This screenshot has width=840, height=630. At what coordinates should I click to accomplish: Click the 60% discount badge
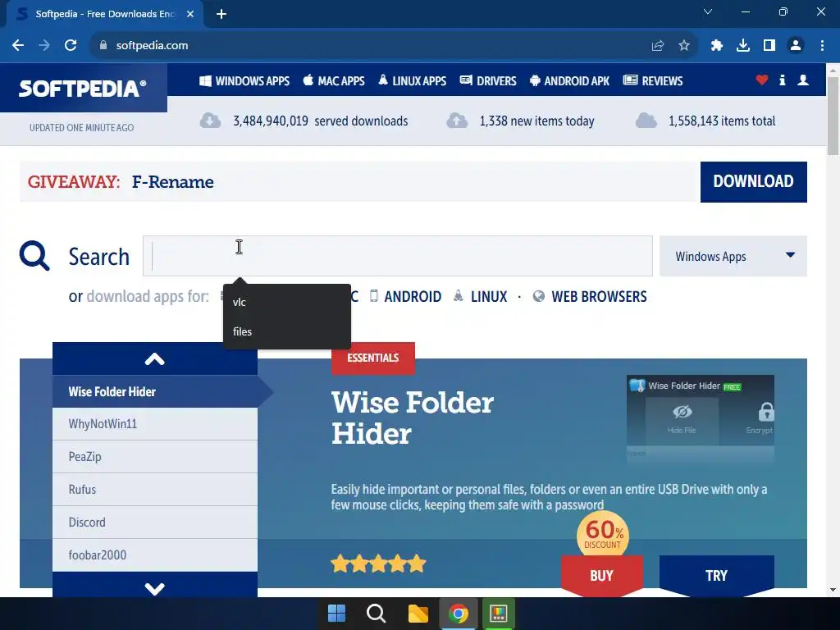point(603,534)
